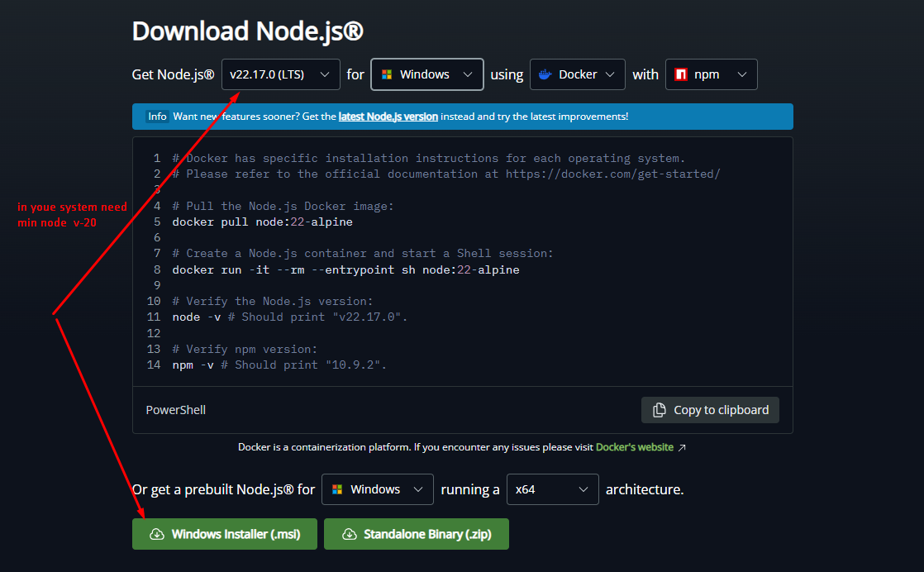Click the download icon on the Standalone Binary button

click(349, 535)
